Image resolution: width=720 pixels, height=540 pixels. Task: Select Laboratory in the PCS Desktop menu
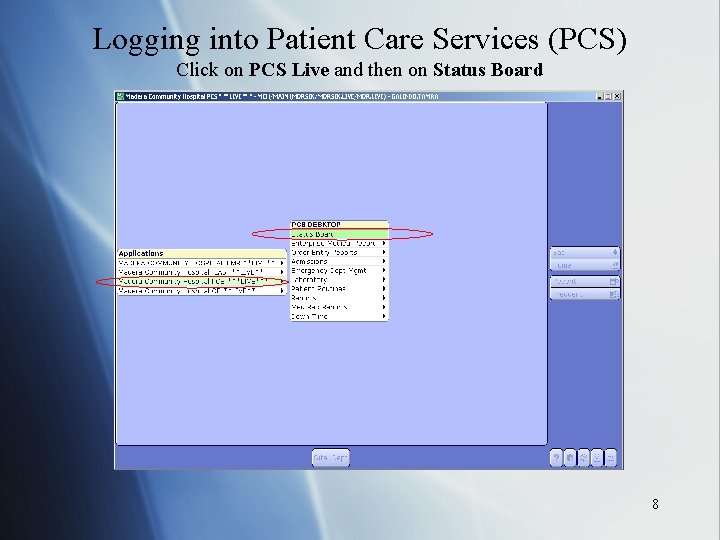pyautogui.click(x=339, y=280)
